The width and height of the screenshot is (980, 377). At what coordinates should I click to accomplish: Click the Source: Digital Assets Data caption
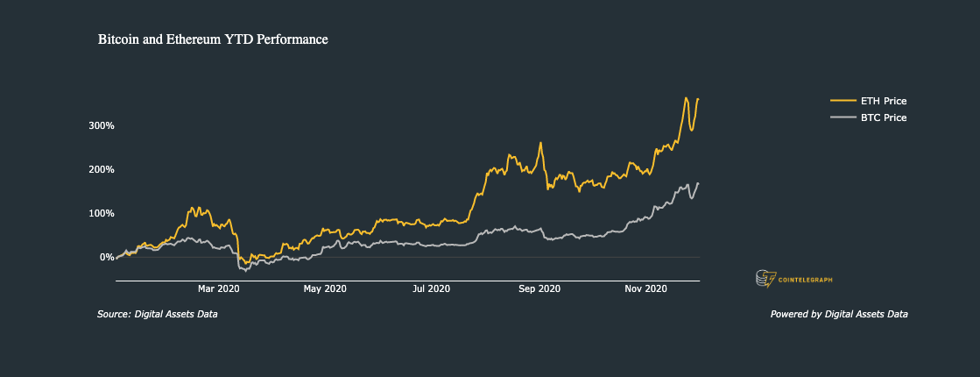[158, 314]
